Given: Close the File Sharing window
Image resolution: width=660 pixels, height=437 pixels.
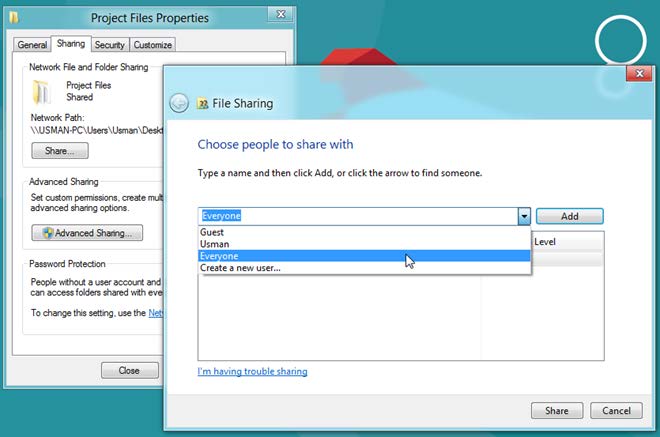Looking at the screenshot, I should tap(639, 74).
